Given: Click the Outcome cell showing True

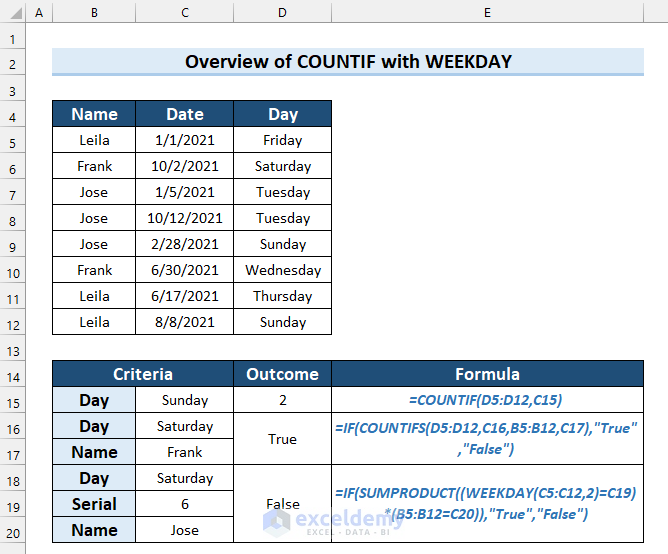Looking at the screenshot, I should coord(283,439).
